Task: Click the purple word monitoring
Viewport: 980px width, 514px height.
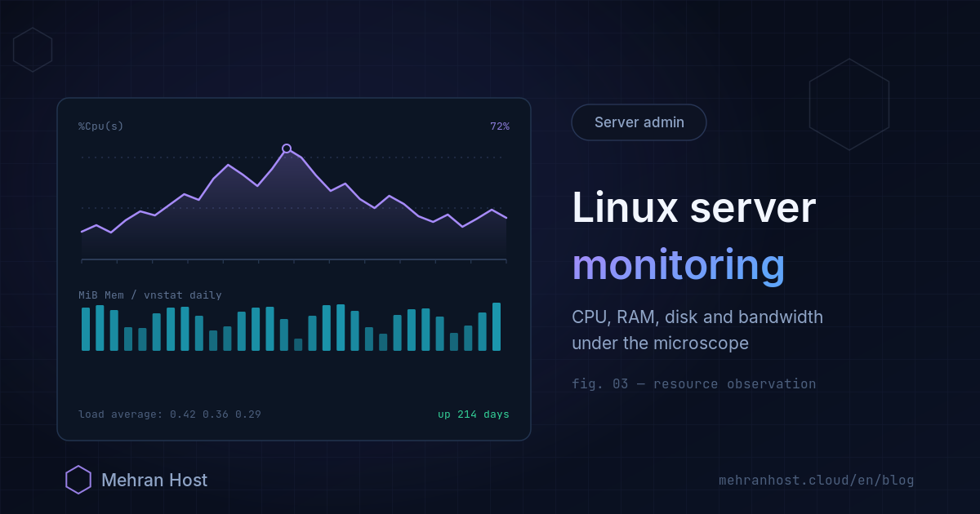Action: [x=679, y=266]
